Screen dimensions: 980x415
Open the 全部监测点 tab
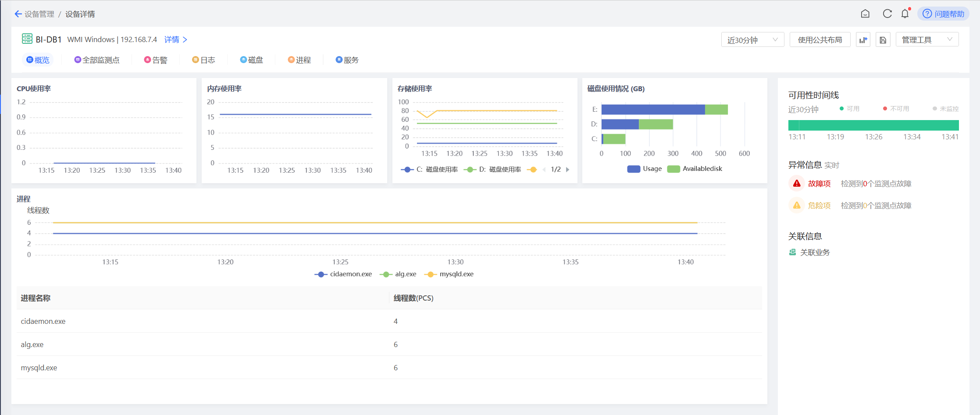point(96,60)
